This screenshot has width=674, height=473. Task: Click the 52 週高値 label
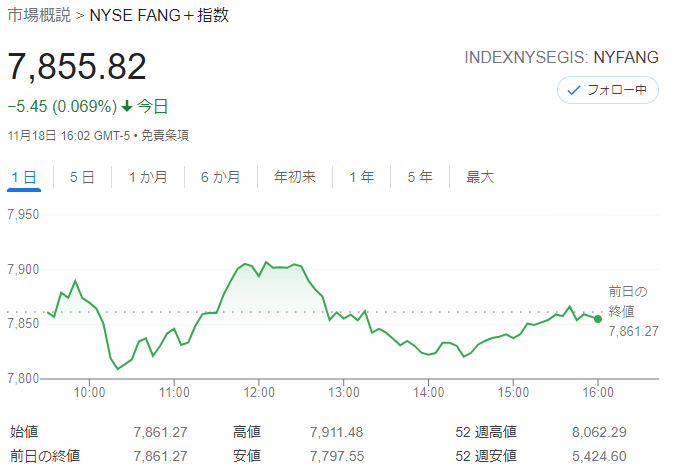pos(486,432)
